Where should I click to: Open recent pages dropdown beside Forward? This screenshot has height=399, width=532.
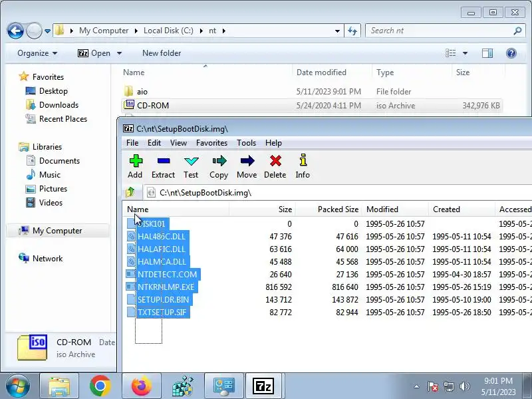pyautogui.click(x=47, y=31)
